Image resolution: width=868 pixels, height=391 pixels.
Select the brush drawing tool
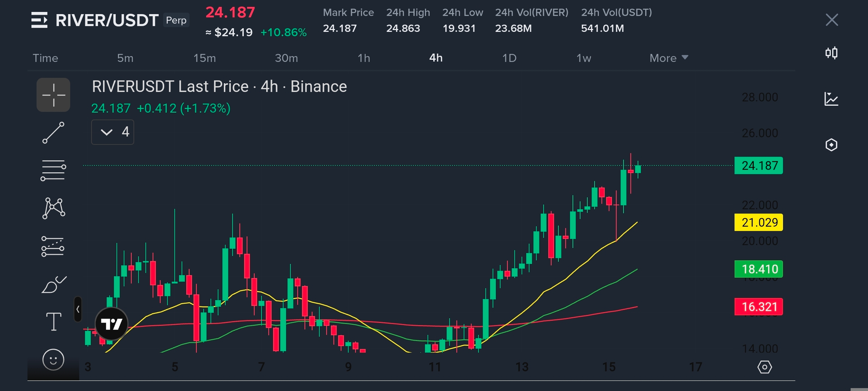[x=54, y=285]
